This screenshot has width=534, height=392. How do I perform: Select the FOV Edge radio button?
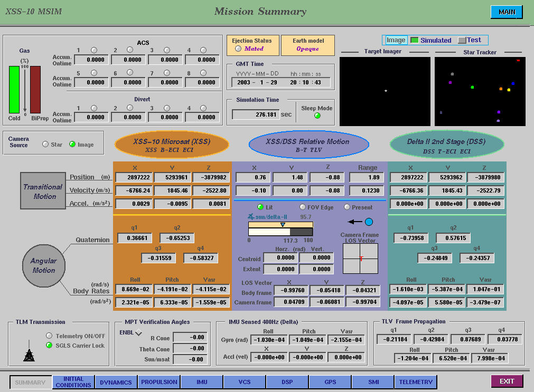coord(303,207)
